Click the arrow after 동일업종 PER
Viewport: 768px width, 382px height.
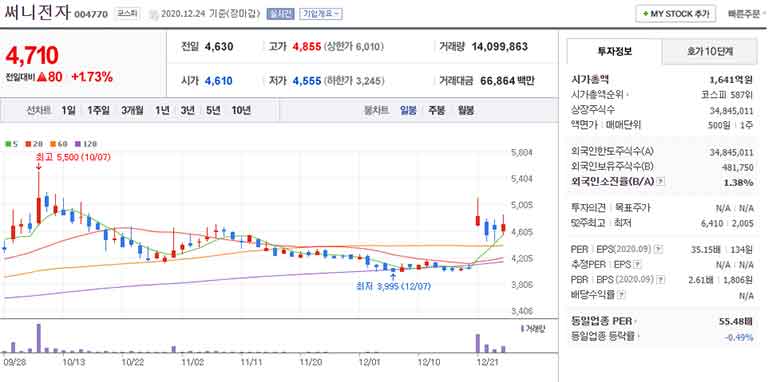[636, 322]
